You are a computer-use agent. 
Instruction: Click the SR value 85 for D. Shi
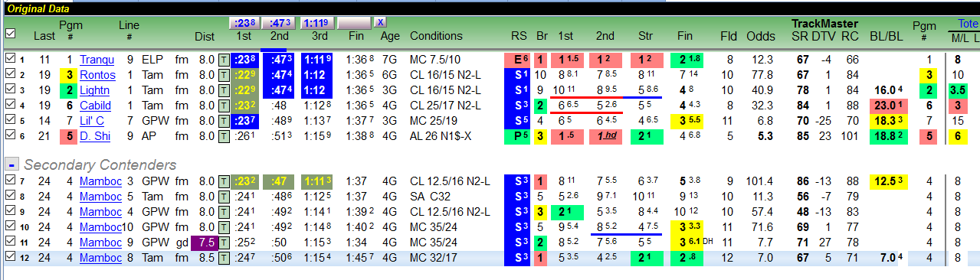(x=803, y=135)
